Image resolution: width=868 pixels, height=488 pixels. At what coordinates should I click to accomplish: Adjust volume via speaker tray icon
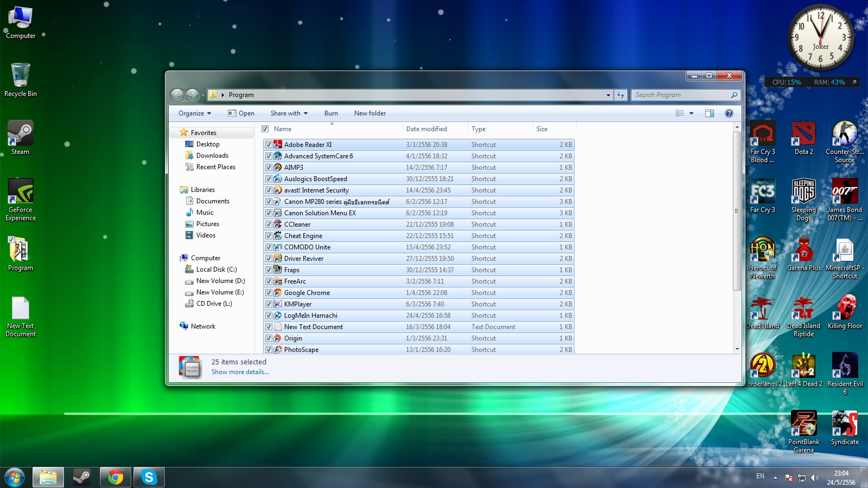click(x=814, y=478)
